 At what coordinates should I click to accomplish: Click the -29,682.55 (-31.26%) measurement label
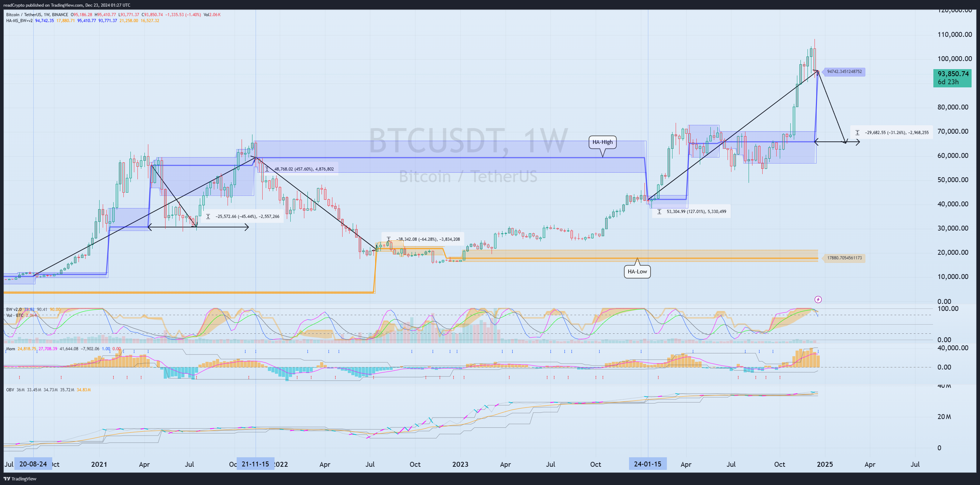tap(897, 133)
